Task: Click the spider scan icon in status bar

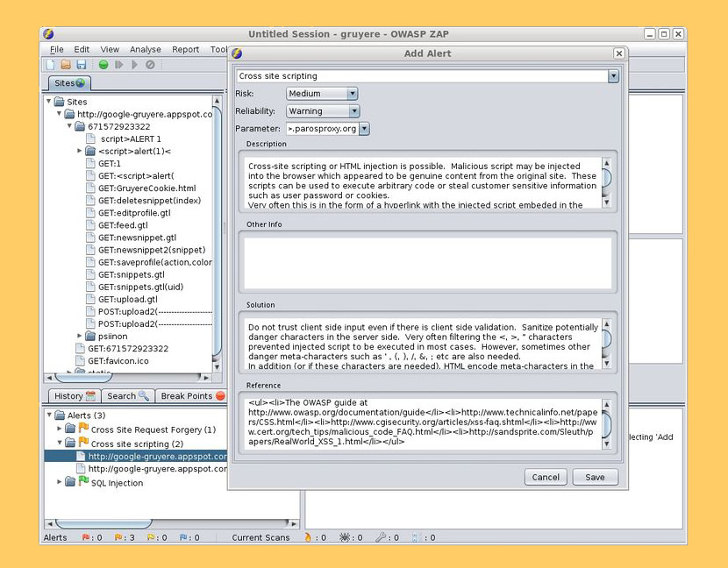Action: click(345, 537)
